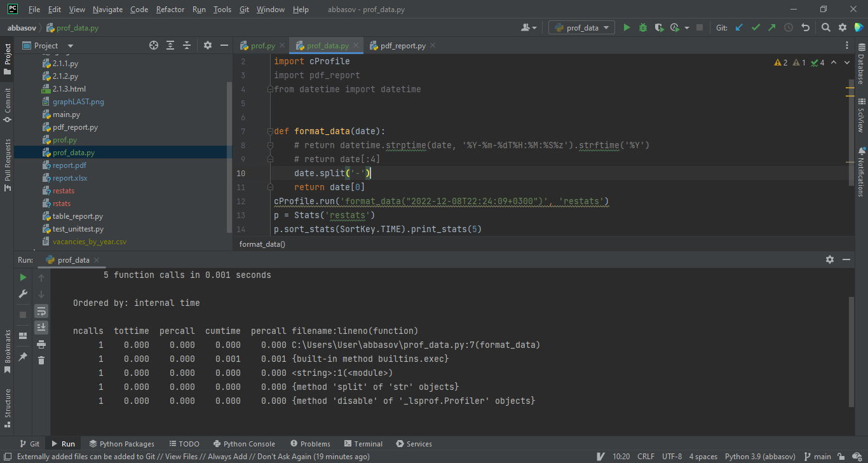Open the run configuration dropdown
Screen dimensions: 868x463
pos(581,27)
